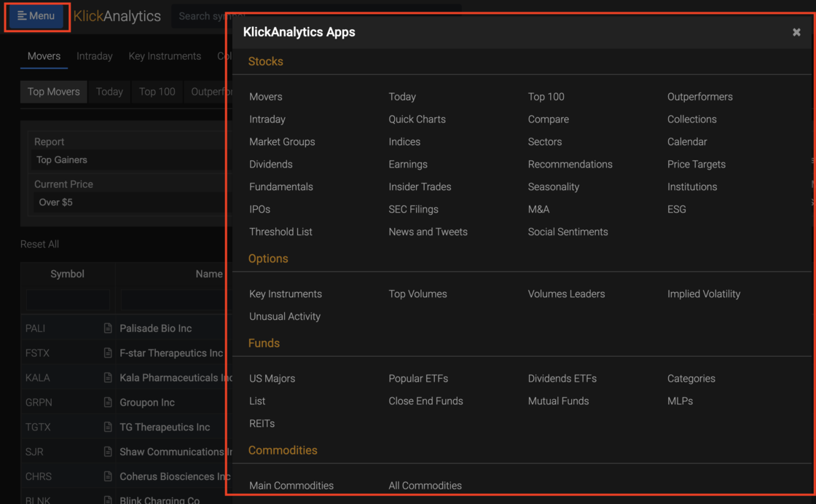Open M&A app link

(538, 209)
